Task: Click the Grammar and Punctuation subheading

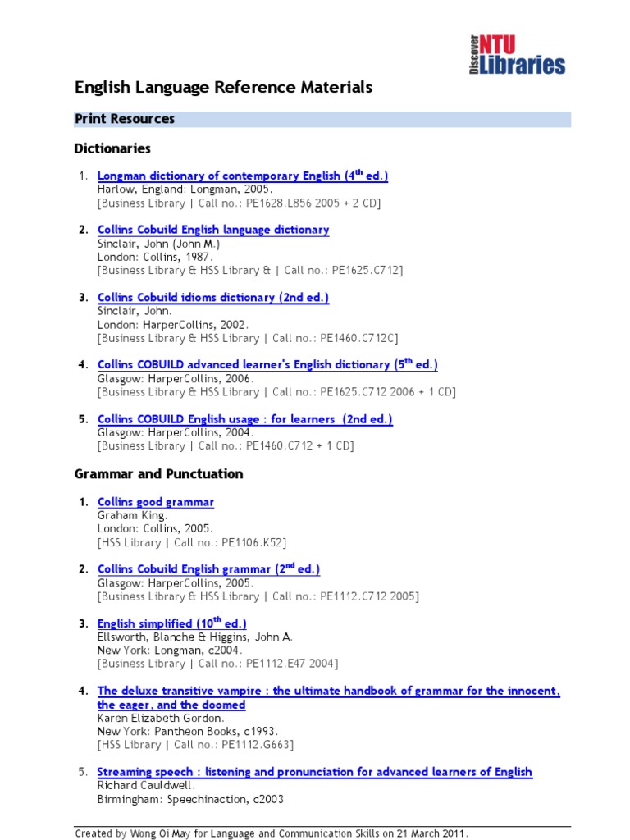Action: point(158,474)
